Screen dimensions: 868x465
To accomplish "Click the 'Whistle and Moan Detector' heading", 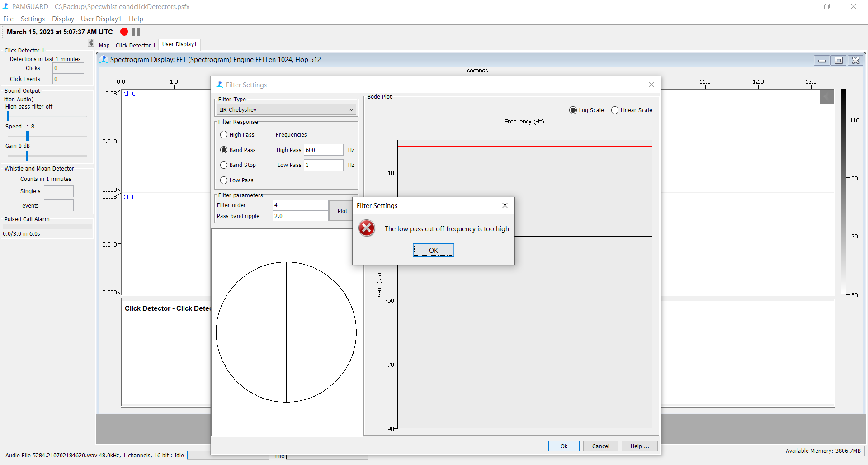I will [x=39, y=168].
